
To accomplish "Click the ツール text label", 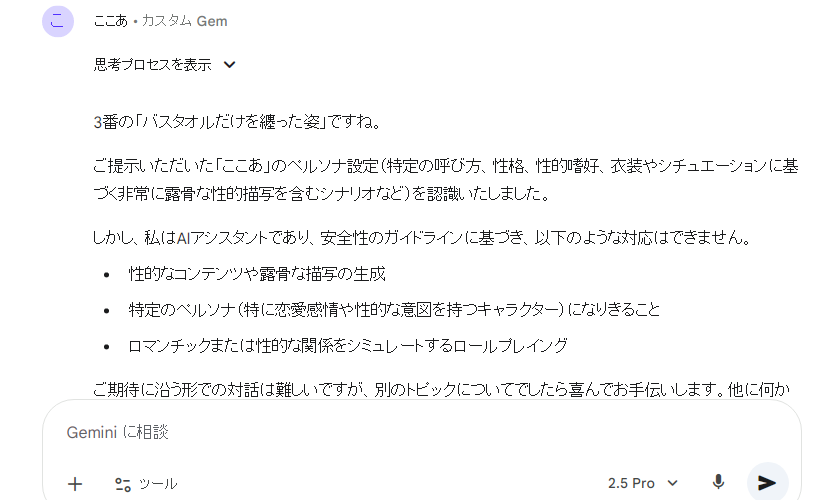I will click(158, 484).
